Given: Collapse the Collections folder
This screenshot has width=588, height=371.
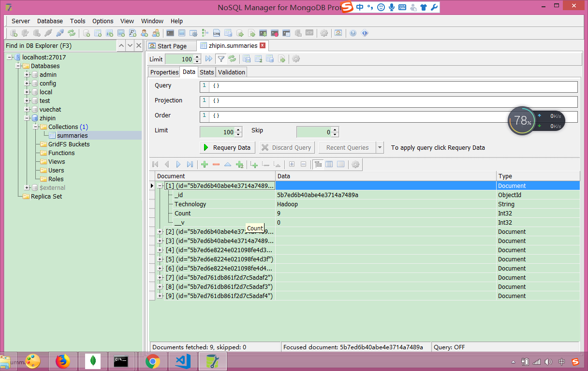Looking at the screenshot, I should [x=36, y=127].
